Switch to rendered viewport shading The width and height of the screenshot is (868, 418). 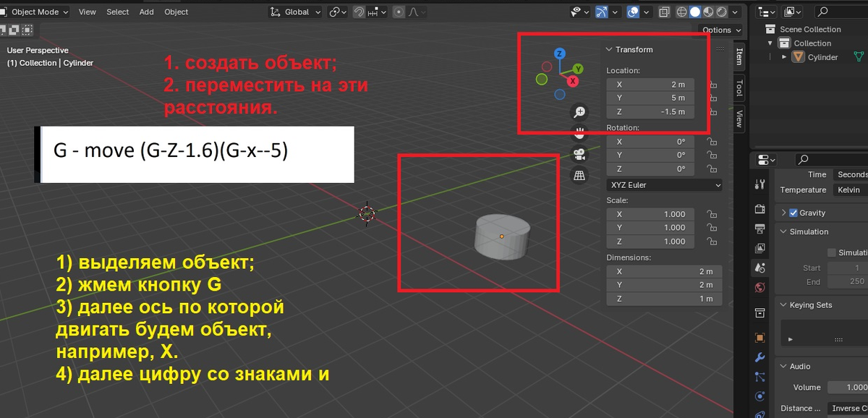pos(721,12)
